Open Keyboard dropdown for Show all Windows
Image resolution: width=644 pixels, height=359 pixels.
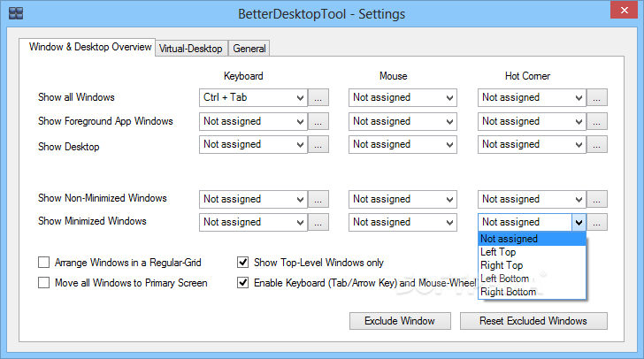pos(253,98)
